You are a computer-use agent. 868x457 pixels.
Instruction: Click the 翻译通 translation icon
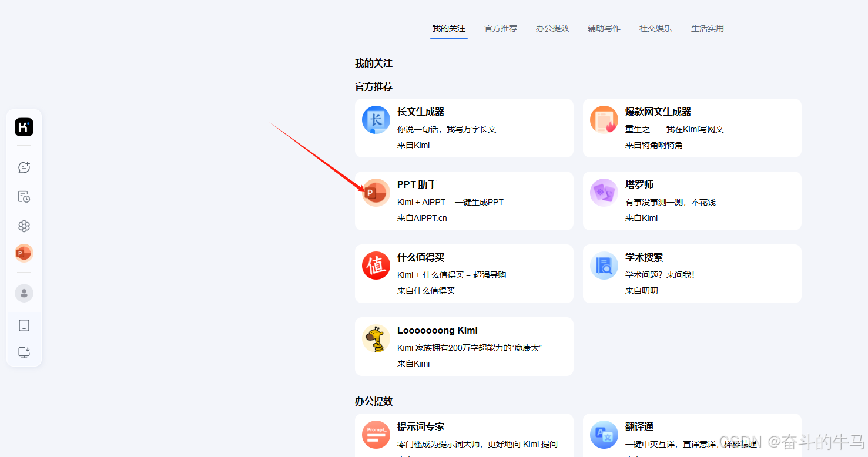[604, 435]
